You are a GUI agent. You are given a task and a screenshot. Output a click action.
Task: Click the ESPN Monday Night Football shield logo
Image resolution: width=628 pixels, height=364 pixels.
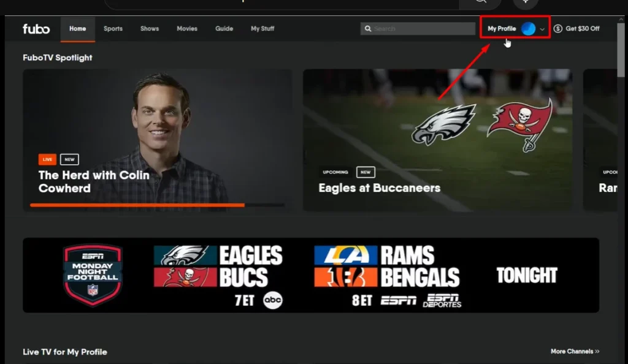(93, 275)
